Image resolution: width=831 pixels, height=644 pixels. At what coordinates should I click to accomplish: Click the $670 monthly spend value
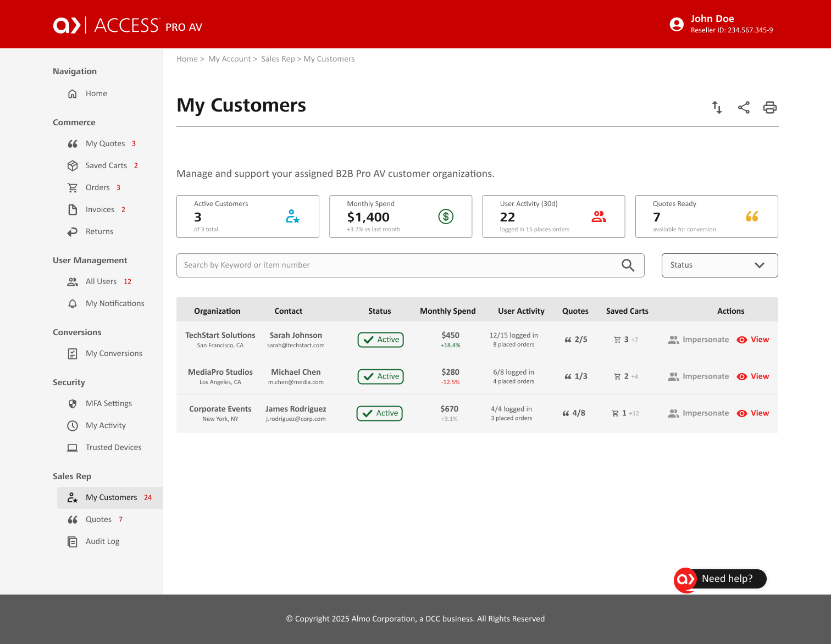pos(450,409)
